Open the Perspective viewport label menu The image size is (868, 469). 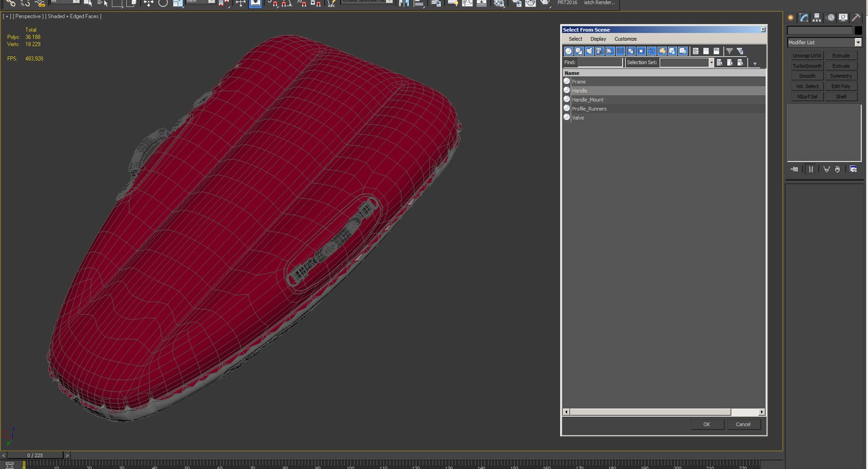[x=28, y=16]
